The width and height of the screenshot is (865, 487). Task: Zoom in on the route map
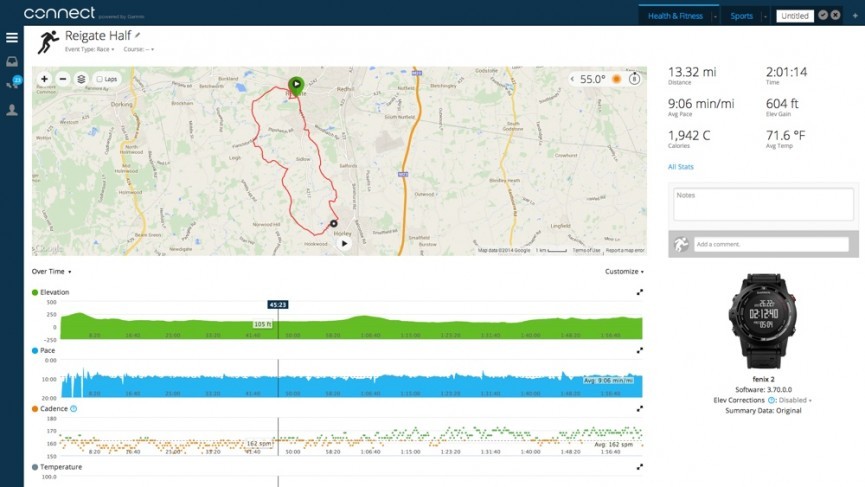click(44, 78)
